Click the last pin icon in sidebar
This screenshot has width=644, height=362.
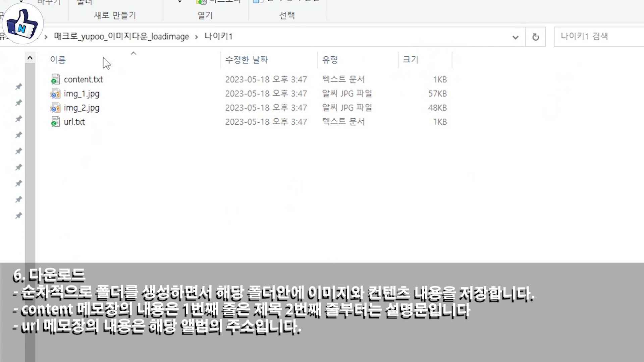pyautogui.click(x=19, y=215)
